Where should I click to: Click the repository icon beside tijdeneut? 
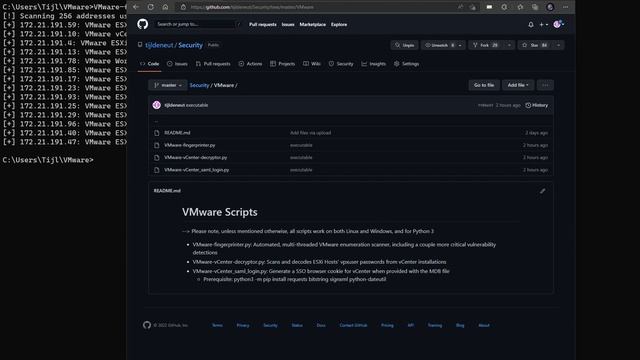140,45
